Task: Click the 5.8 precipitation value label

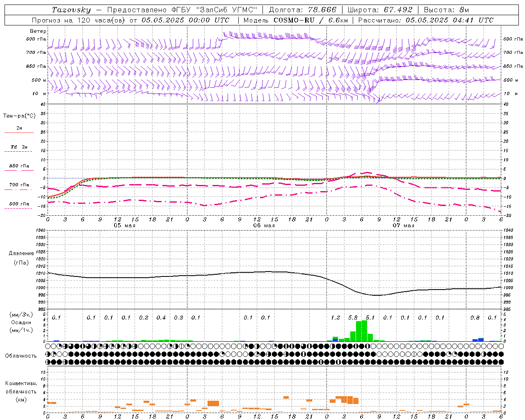Action: pyautogui.click(x=353, y=317)
